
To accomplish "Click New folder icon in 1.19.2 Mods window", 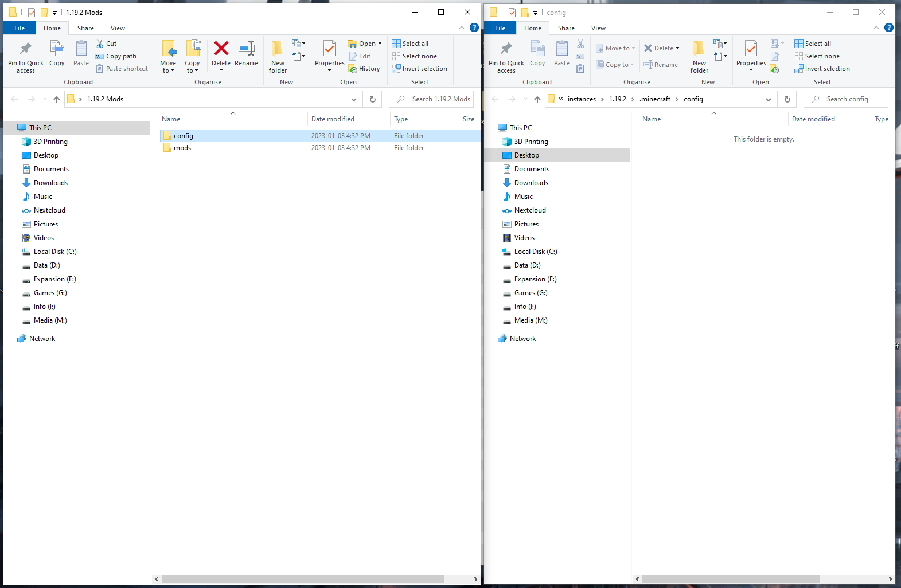I will coord(278,49).
